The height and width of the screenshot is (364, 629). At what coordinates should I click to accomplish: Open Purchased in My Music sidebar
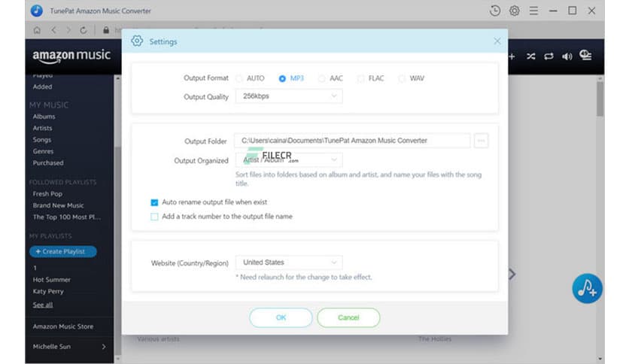48,163
